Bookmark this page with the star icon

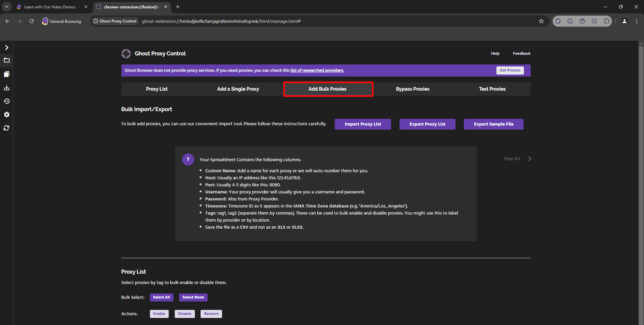pyautogui.click(x=541, y=21)
